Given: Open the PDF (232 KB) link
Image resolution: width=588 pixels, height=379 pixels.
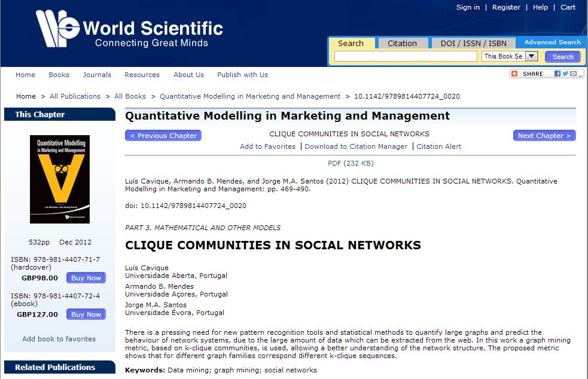Looking at the screenshot, I should 351,163.
